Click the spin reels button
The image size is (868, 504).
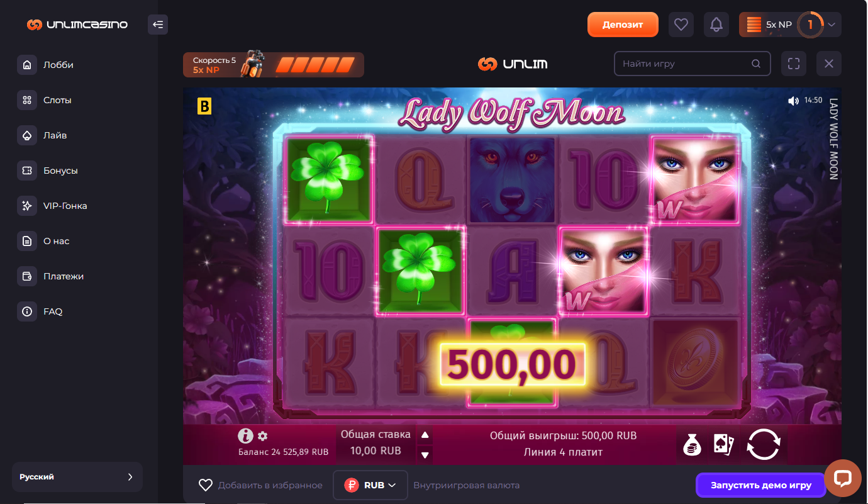pyautogui.click(x=764, y=444)
